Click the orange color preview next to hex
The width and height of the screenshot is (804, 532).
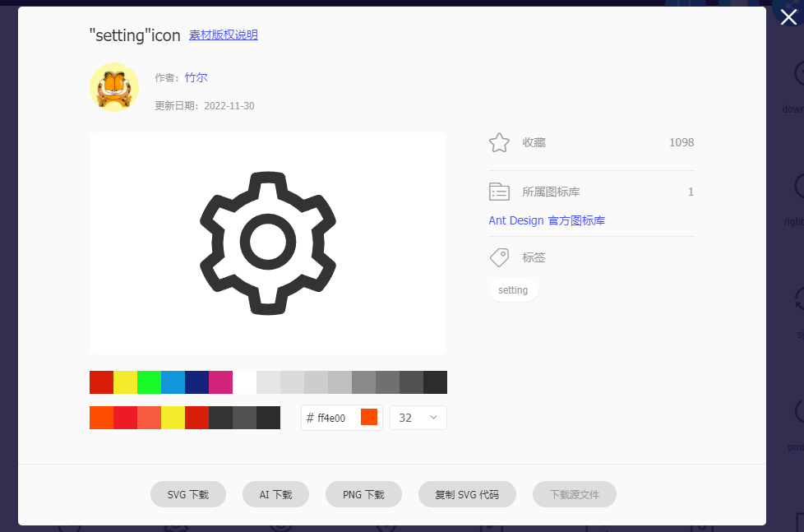(369, 418)
